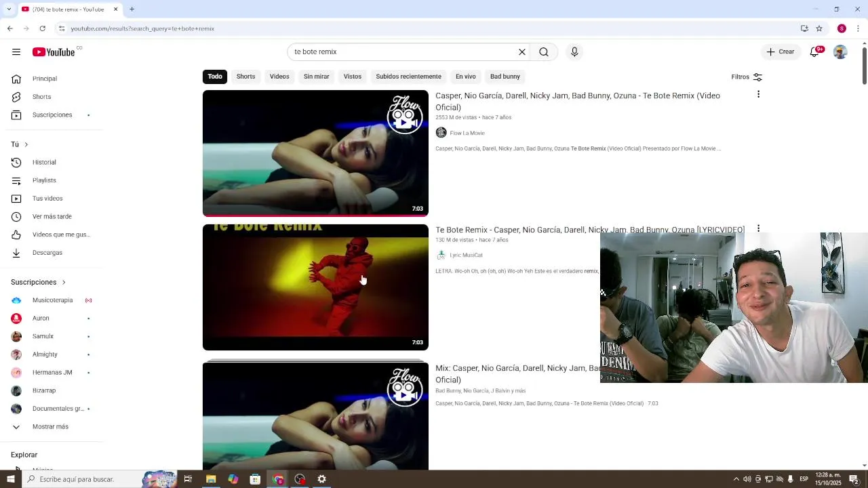The image size is (868, 488).
Task: Open Tus videos in the sidebar
Action: click(x=52, y=199)
